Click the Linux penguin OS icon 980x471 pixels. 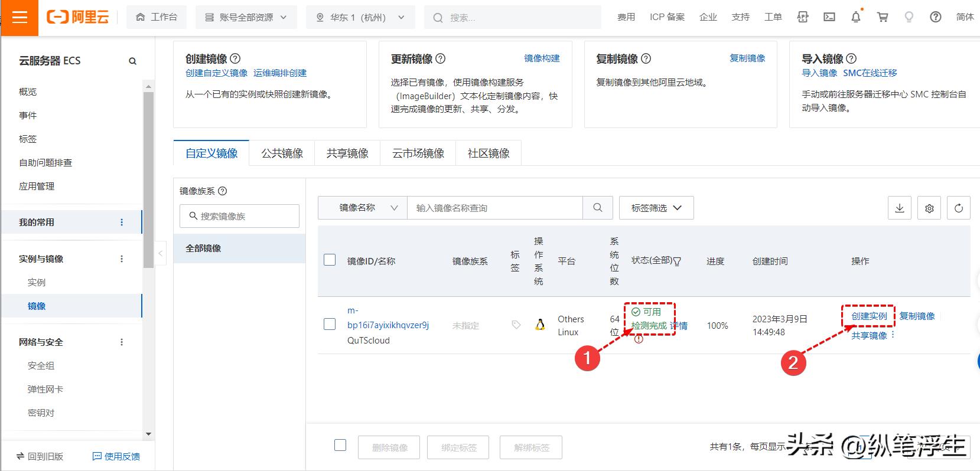540,325
